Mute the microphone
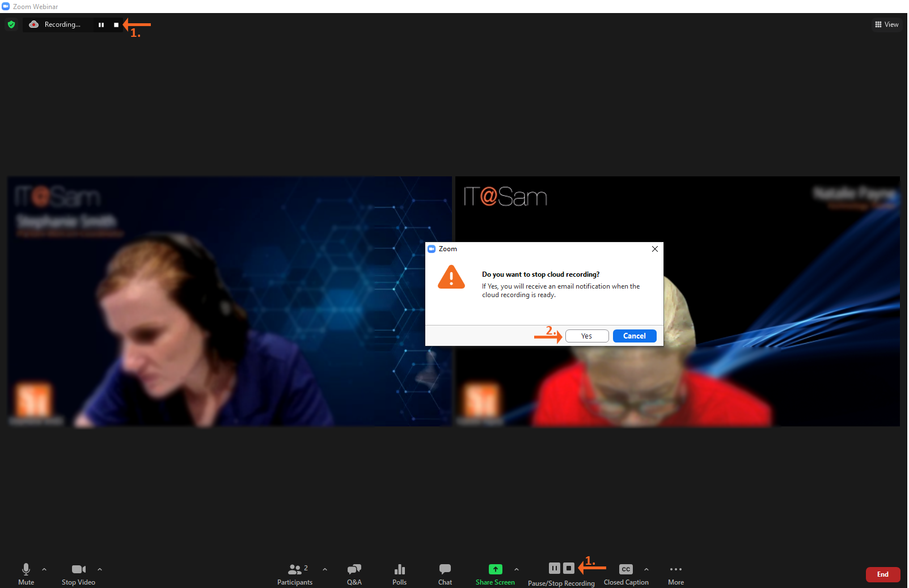Image resolution: width=909 pixels, height=588 pixels. [x=26, y=573]
